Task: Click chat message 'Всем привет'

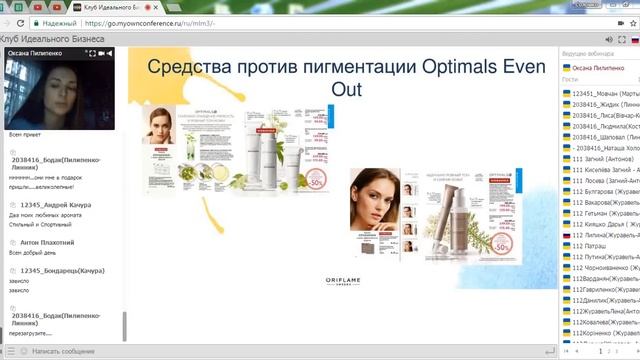Action: coord(25,135)
